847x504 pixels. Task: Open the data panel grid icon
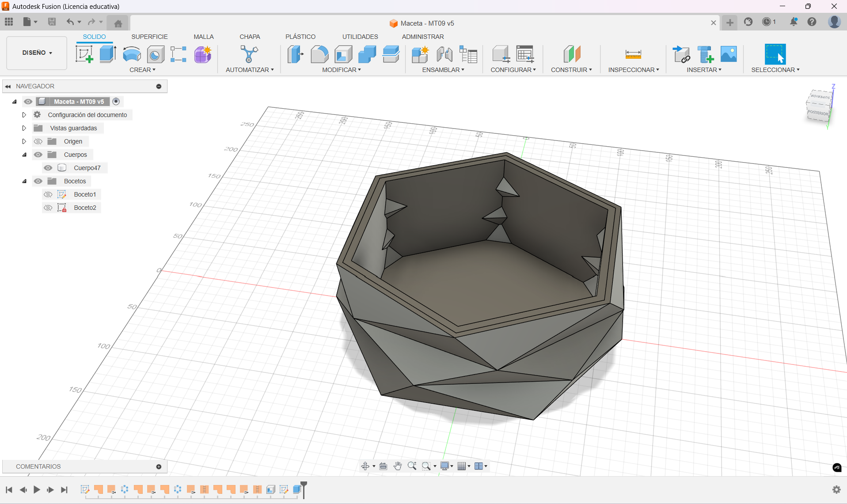tap(9, 22)
